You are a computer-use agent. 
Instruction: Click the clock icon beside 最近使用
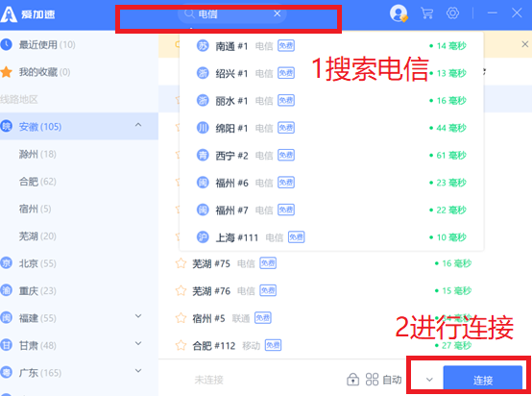point(6,44)
